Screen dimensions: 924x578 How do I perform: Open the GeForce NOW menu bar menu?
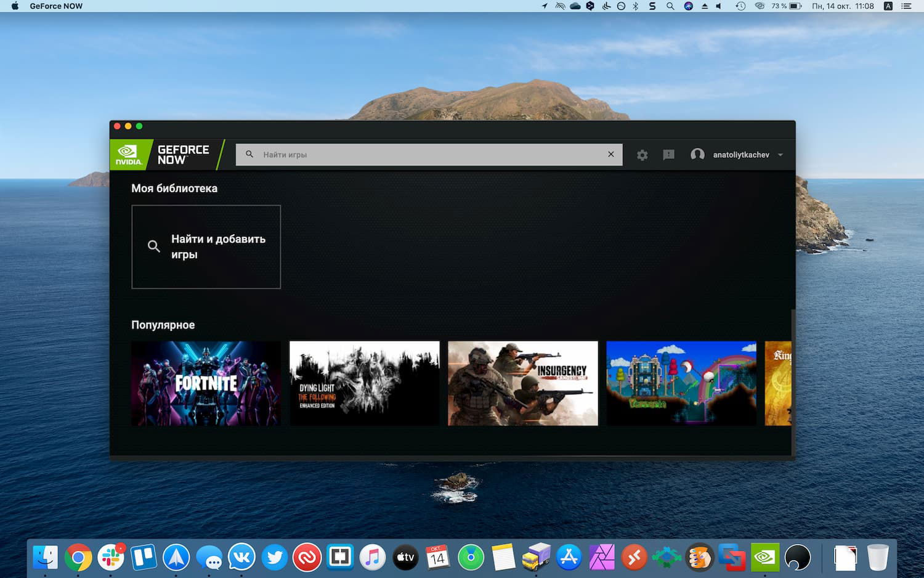point(57,6)
